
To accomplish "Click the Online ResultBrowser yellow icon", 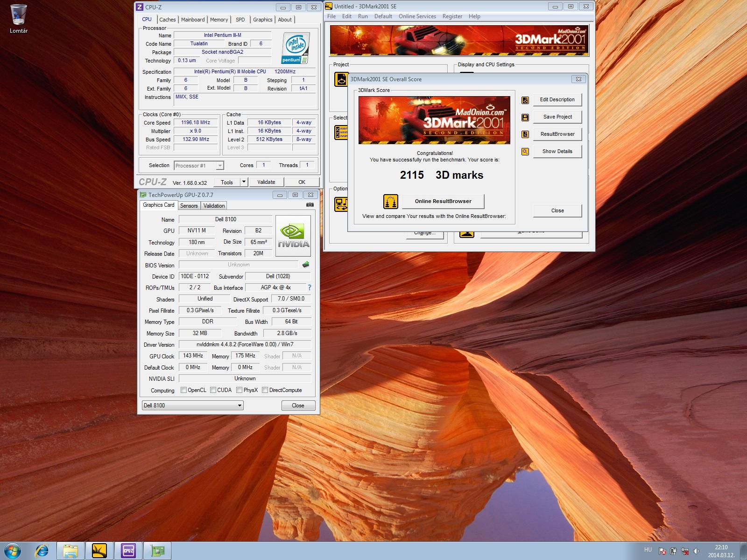I will pos(391,202).
